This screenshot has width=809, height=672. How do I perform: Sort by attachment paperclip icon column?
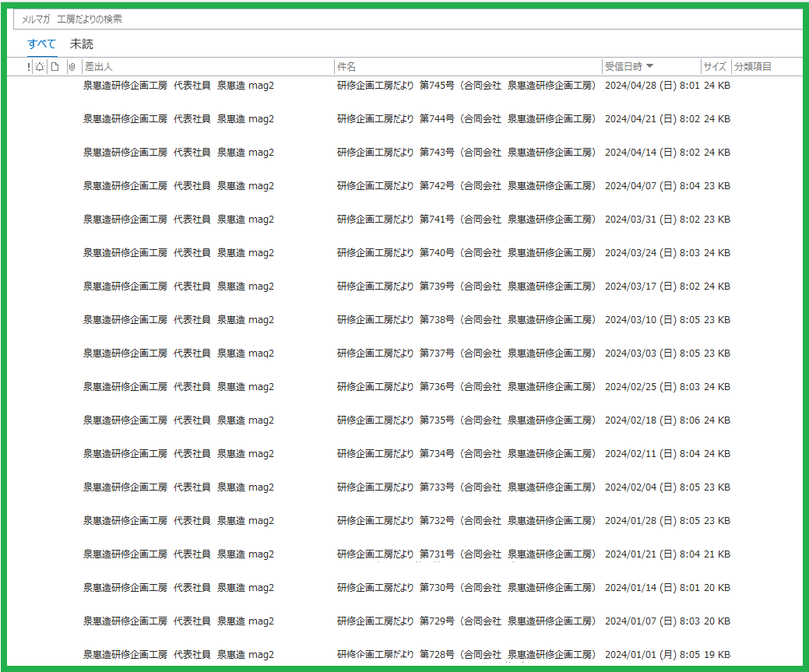pyautogui.click(x=72, y=67)
